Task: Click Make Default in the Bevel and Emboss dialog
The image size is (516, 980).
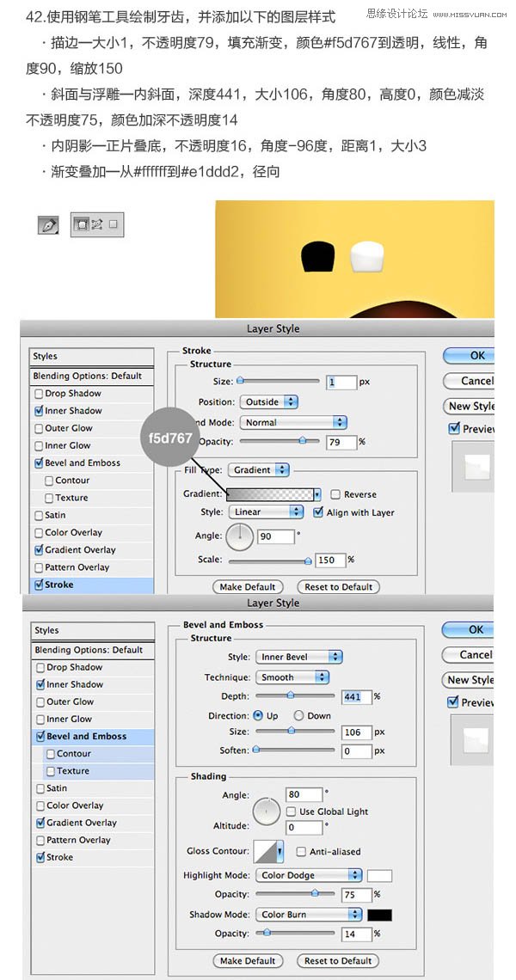Action: tap(248, 960)
